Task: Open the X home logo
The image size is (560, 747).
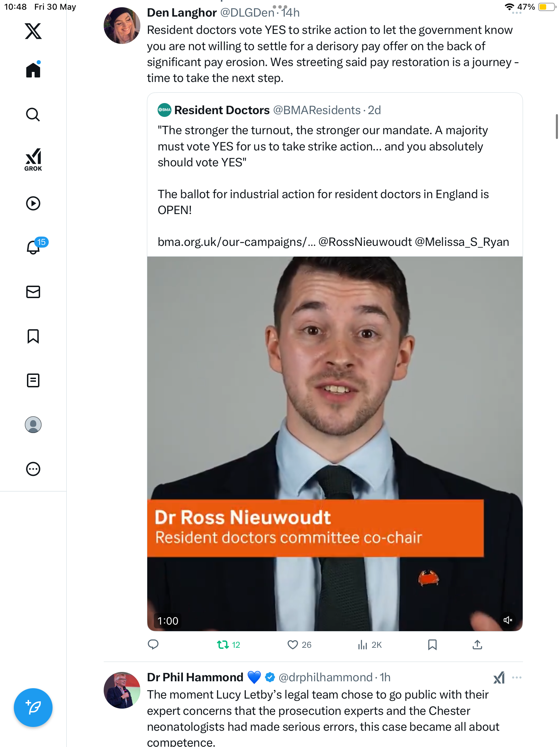Action: click(x=33, y=31)
